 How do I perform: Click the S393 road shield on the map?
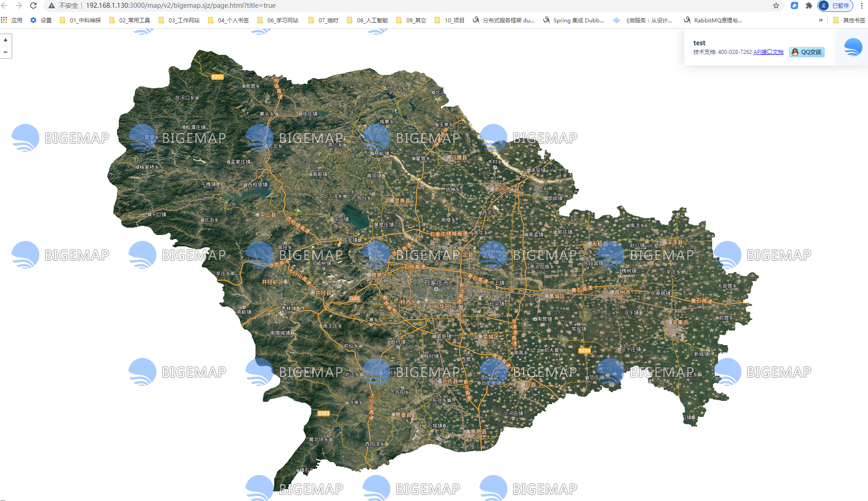tap(324, 413)
